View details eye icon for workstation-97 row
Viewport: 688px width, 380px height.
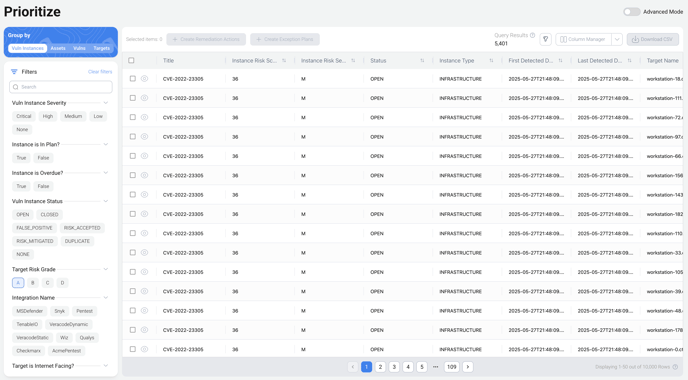click(144, 136)
